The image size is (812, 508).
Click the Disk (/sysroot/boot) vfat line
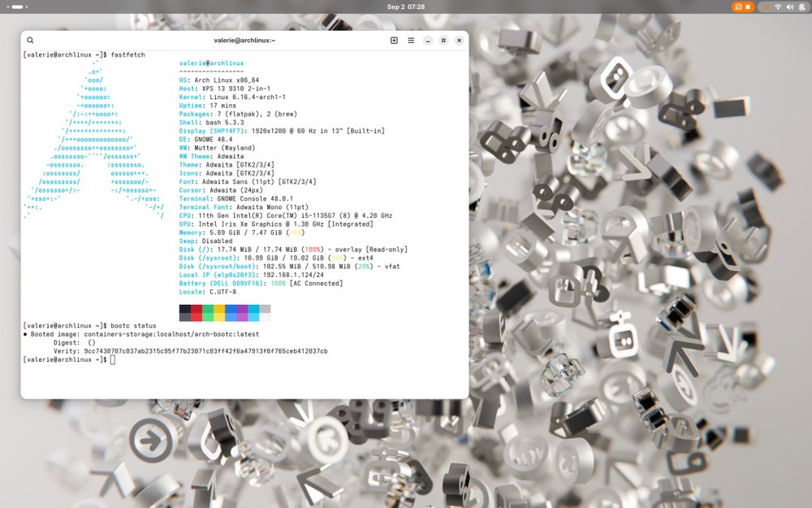coord(290,267)
